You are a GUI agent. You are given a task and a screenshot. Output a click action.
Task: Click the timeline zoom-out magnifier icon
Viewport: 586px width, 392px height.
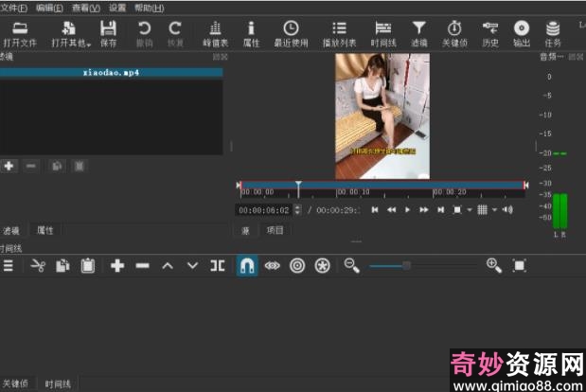(x=352, y=266)
